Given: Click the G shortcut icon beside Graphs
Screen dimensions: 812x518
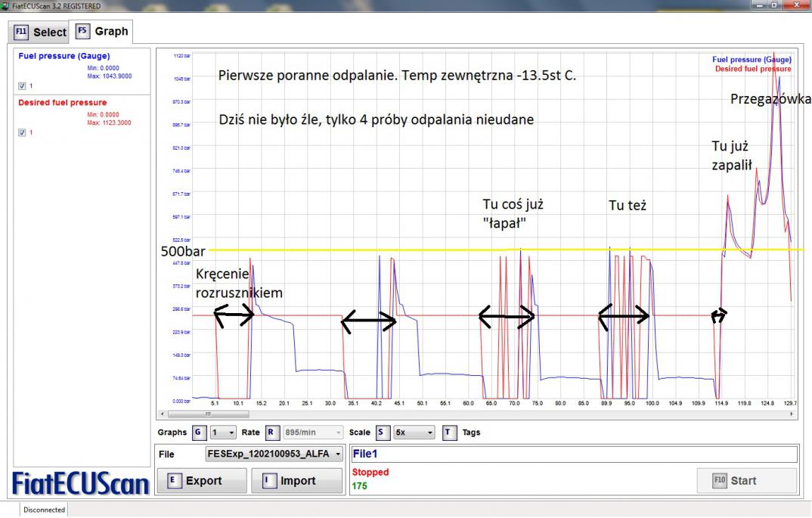Looking at the screenshot, I should (198, 433).
